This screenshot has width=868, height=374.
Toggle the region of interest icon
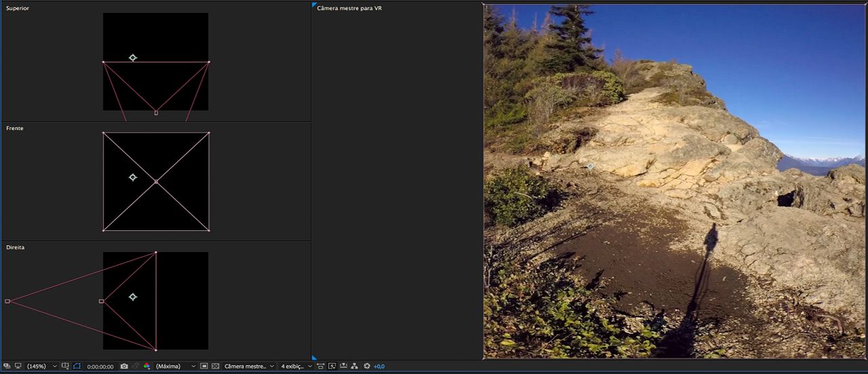pos(204,366)
